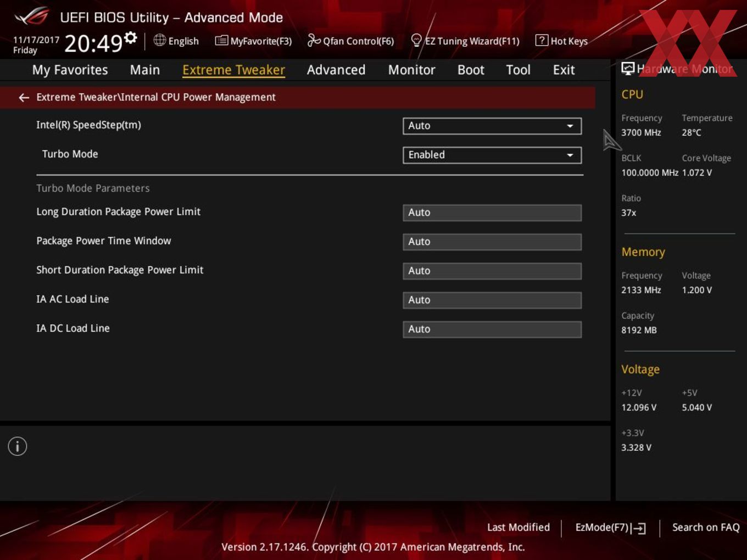The image size is (747, 560).
Task: Open MyFavorite(F3) label
Action: click(x=261, y=41)
